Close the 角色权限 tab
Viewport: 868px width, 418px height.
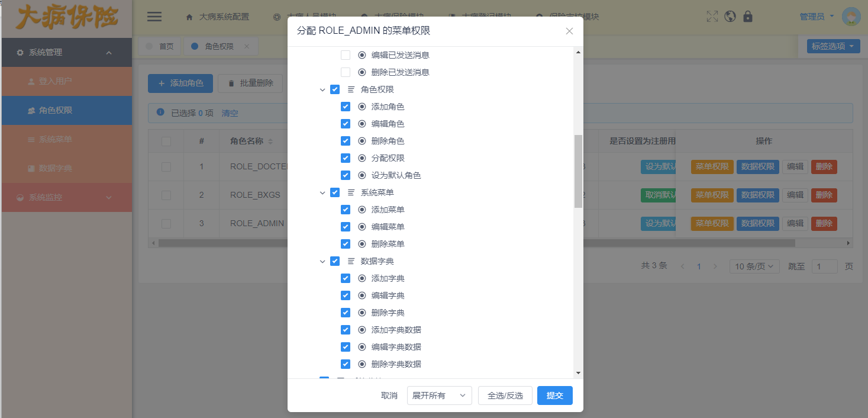(x=247, y=46)
